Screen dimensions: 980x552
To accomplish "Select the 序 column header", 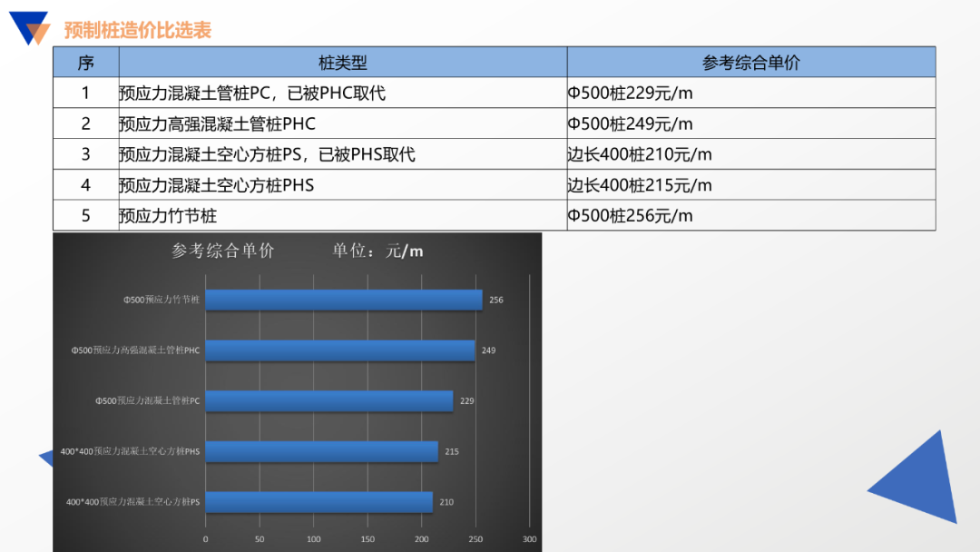I will click(x=85, y=62).
